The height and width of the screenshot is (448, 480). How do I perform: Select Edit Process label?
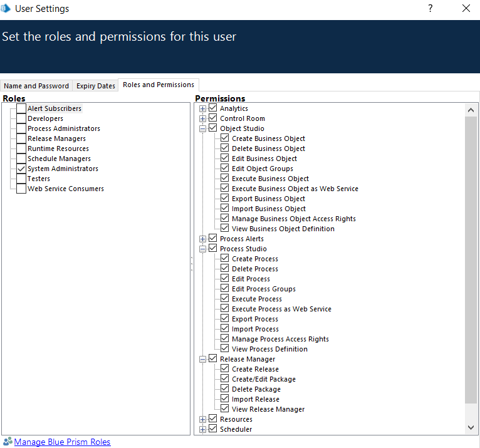point(251,279)
